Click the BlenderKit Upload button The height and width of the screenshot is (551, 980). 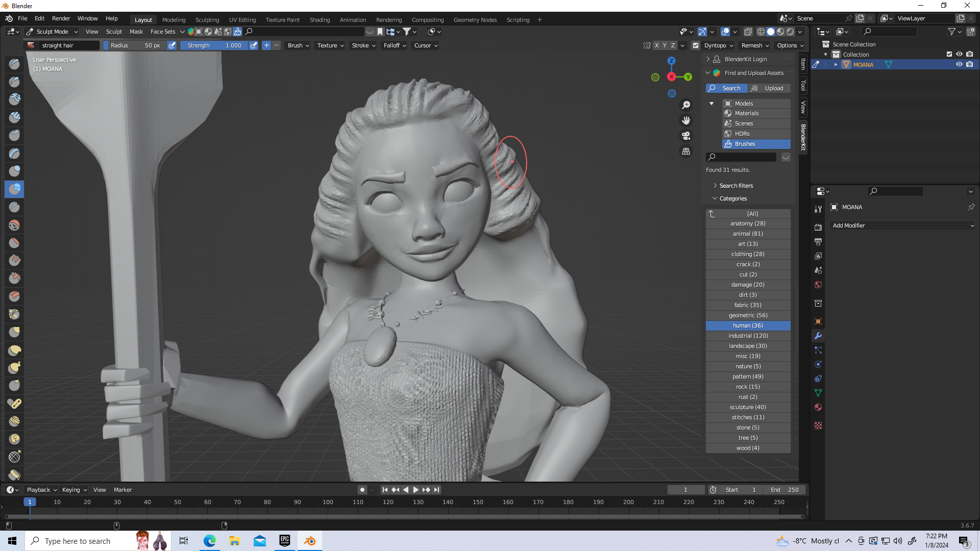(769, 88)
